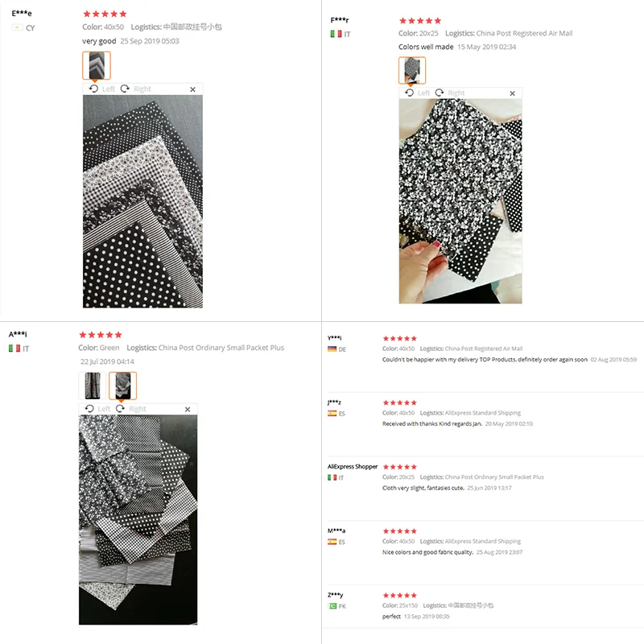Click the large fabric photo in E***e's review
Image resolution: width=644 pixels, height=644 pixels.
point(142,201)
